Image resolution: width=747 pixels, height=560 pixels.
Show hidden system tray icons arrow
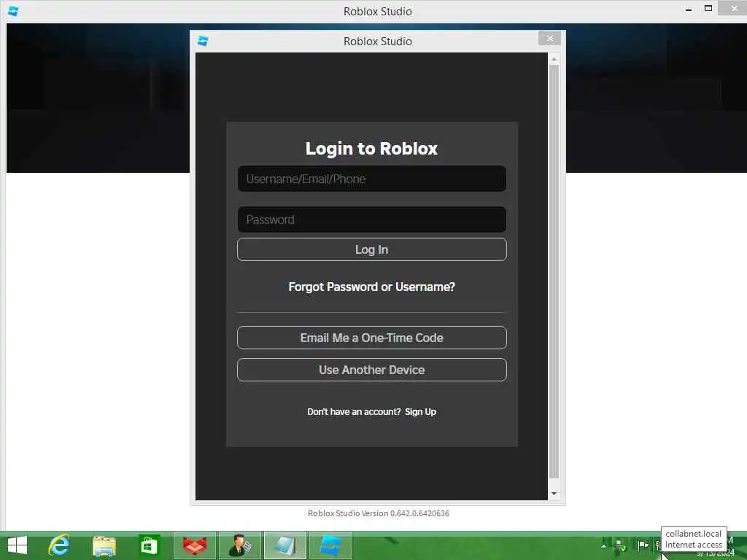603,545
